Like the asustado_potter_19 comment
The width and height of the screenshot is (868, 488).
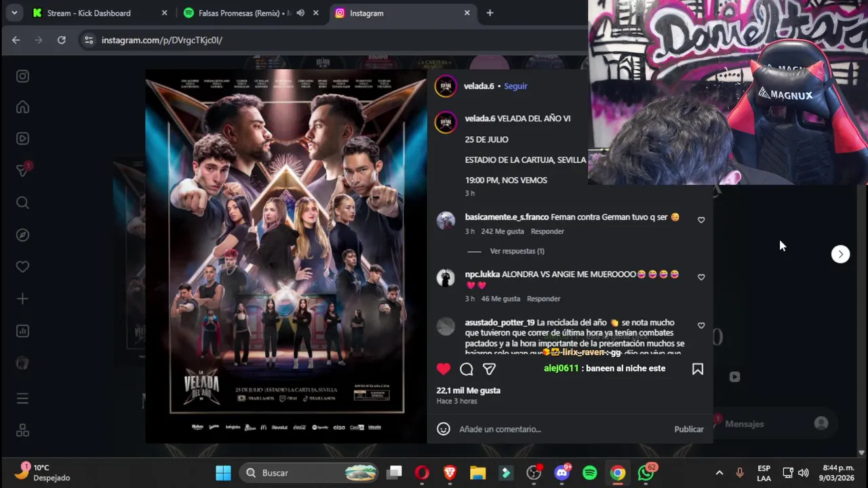tap(701, 325)
